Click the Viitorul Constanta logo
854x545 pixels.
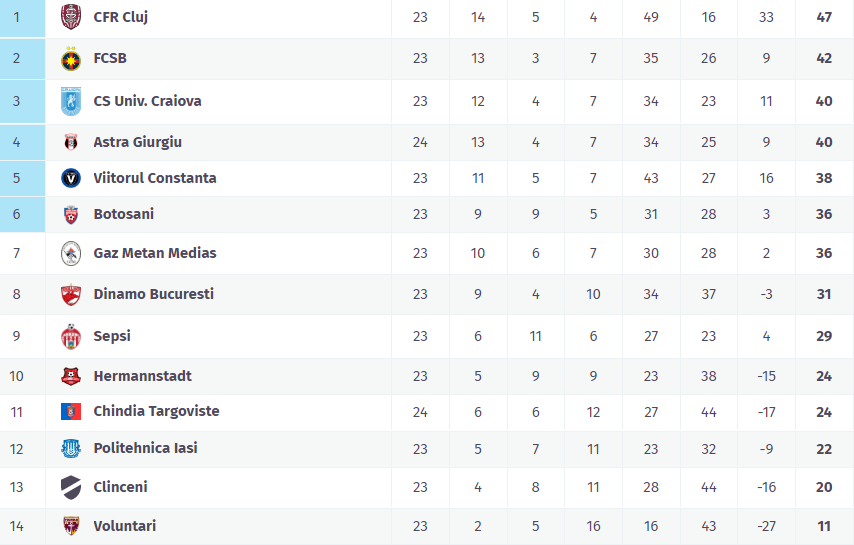coord(71,179)
